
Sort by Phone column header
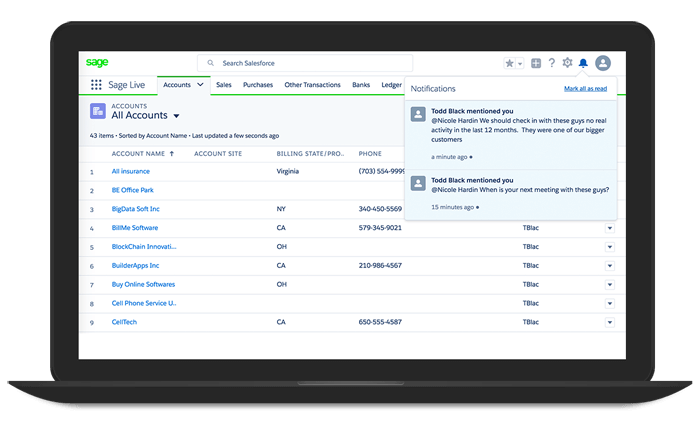click(370, 154)
